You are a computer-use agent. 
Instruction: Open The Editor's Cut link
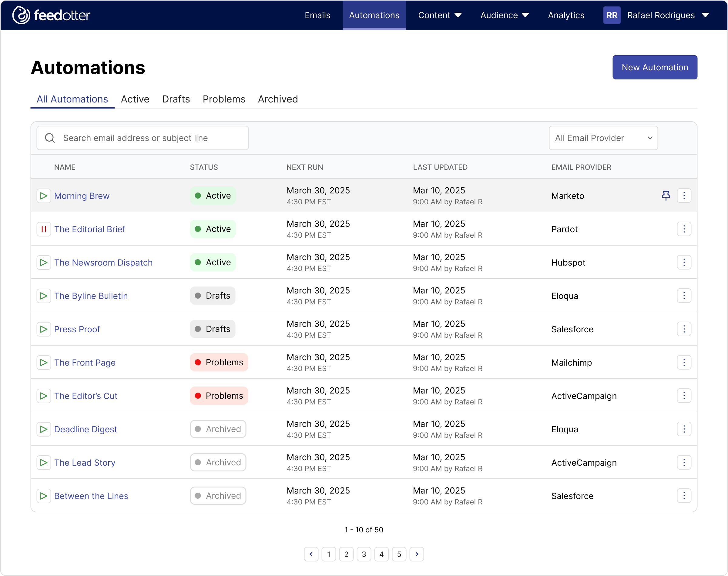point(86,396)
